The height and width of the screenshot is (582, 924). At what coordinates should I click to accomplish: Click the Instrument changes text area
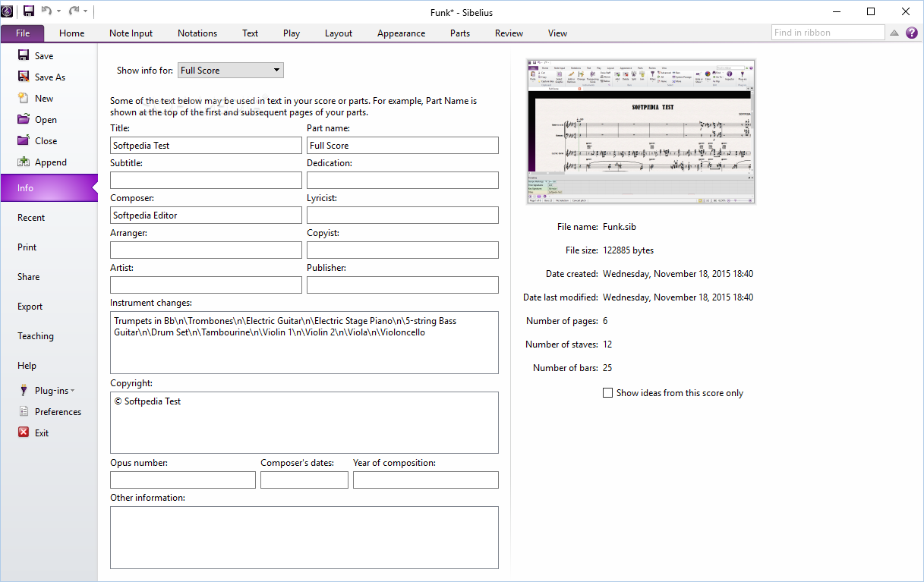(304, 342)
